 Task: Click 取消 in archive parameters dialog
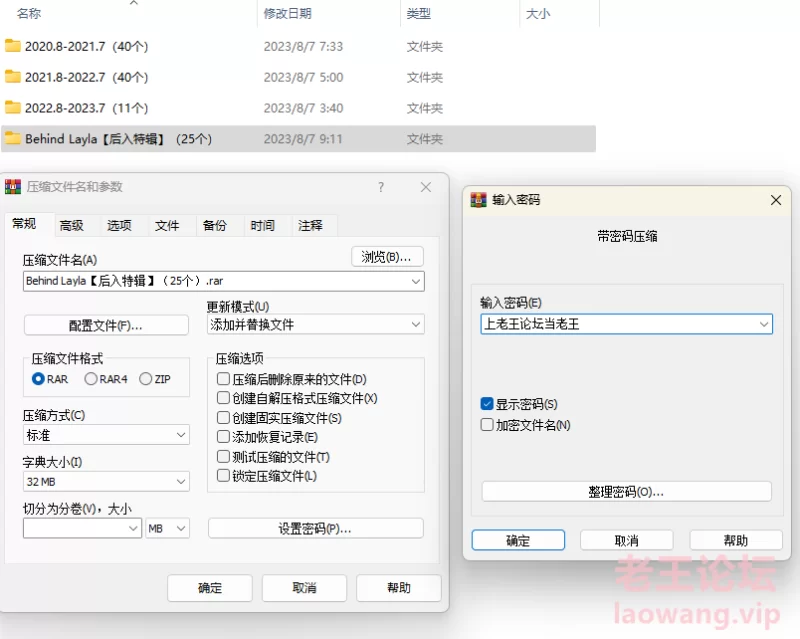coord(305,588)
